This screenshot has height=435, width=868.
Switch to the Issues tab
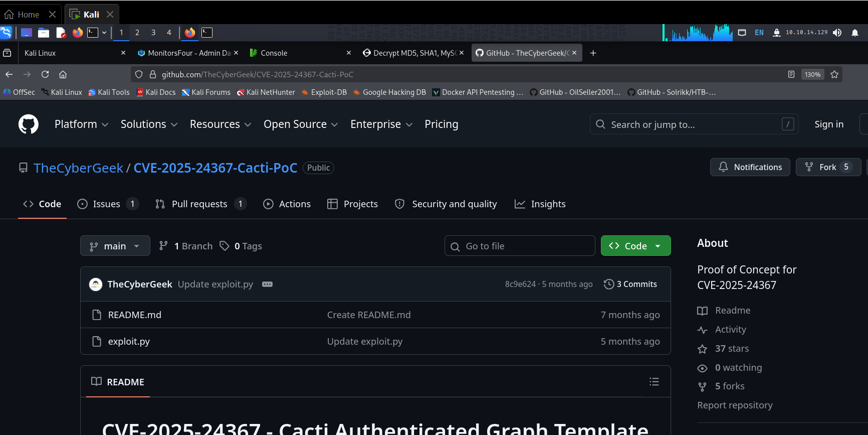point(108,204)
